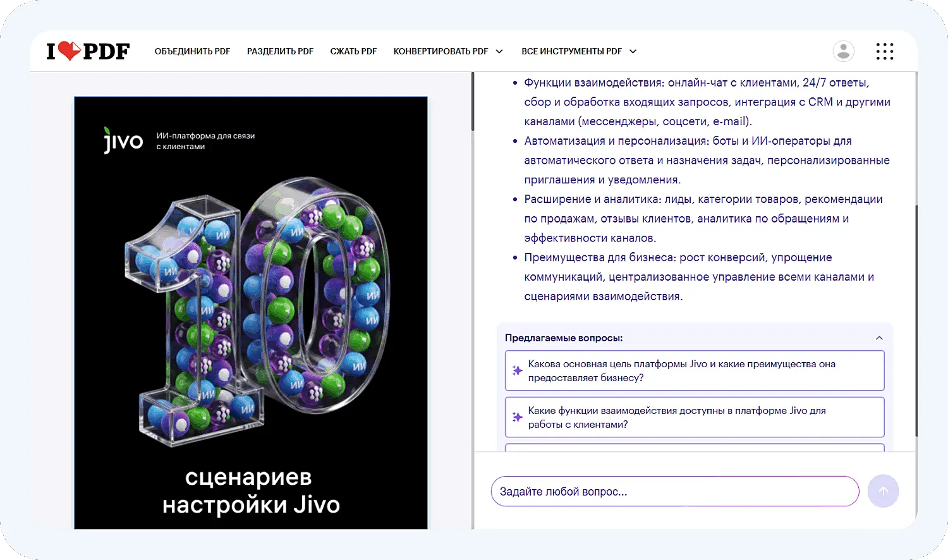The image size is (948, 560).
Task: Click the 'Функции взаимодействия' bullet text
Action: pos(707,102)
